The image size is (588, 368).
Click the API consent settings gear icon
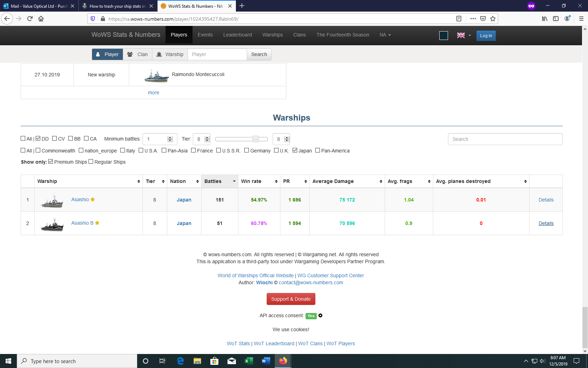tap(320, 315)
